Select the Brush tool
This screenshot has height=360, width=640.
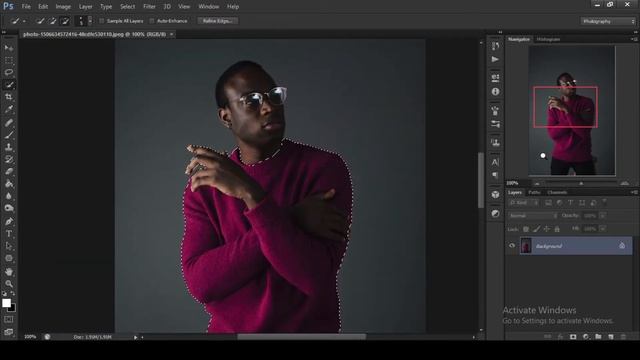click(x=9, y=135)
